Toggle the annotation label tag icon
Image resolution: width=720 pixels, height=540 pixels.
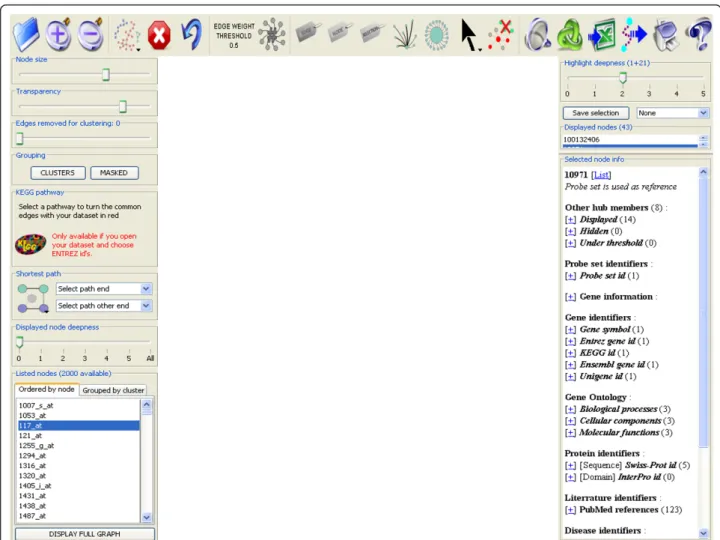[371, 32]
